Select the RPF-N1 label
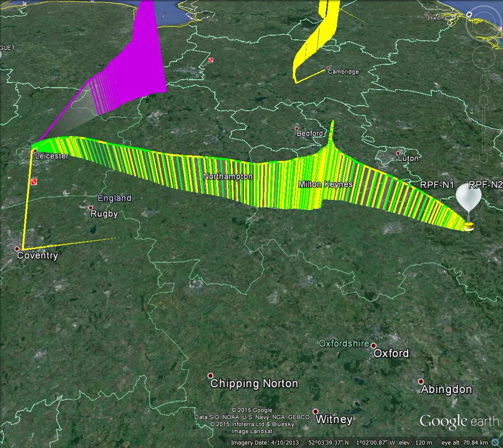Screen dimensions: 503x448 point(437,185)
